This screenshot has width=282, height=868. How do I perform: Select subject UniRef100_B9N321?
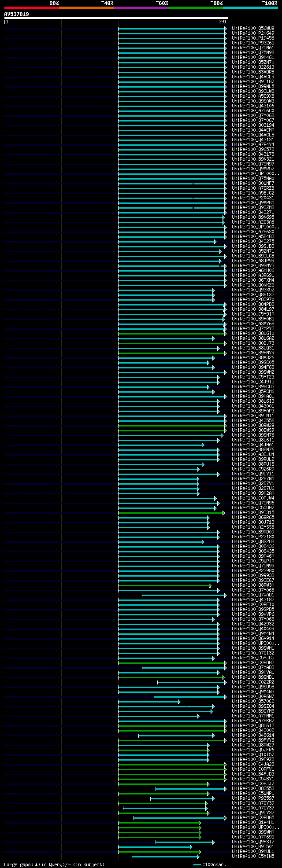[x=253, y=159]
